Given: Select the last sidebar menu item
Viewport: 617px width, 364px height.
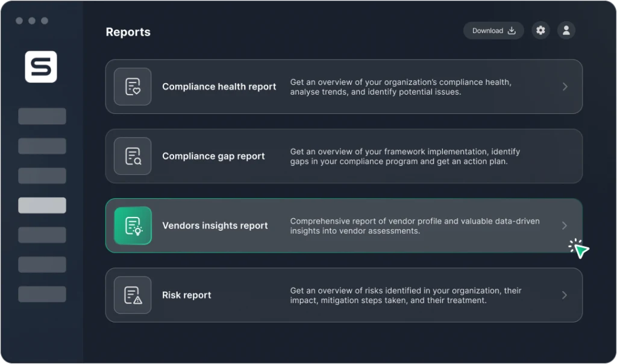Looking at the screenshot, I should point(42,294).
